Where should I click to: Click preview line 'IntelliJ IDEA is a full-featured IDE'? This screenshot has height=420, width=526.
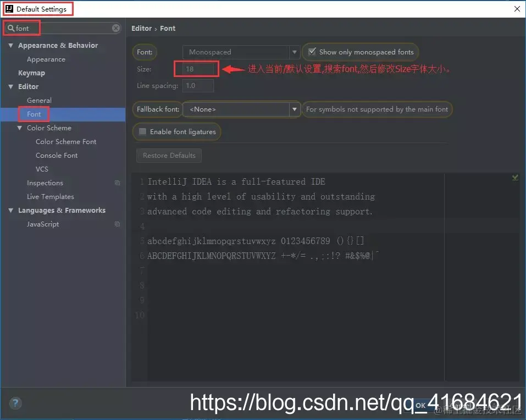point(236,181)
